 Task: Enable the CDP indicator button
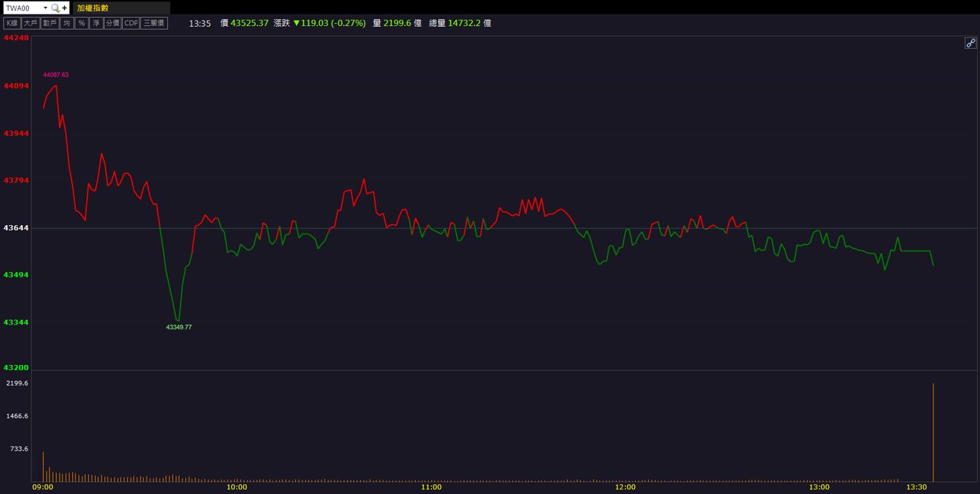click(130, 23)
